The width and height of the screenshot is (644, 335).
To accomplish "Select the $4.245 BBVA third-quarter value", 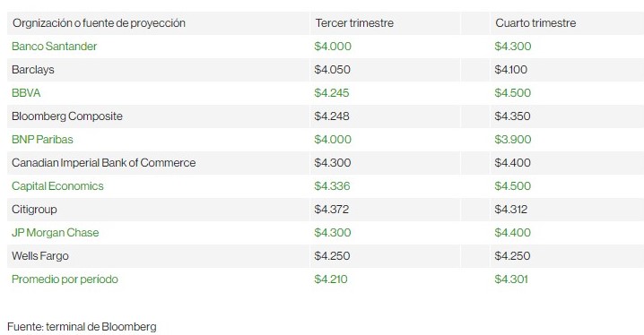I will tap(332, 93).
